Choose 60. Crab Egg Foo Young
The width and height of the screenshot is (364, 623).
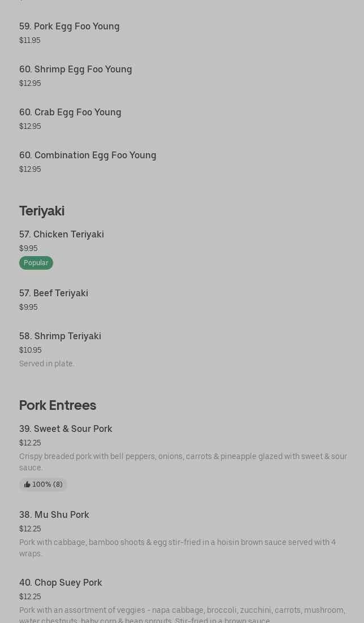click(x=70, y=112)
